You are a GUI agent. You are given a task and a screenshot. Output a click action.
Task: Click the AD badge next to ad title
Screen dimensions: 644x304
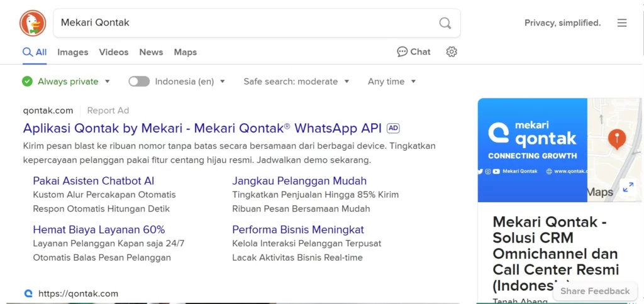(393, 128)
